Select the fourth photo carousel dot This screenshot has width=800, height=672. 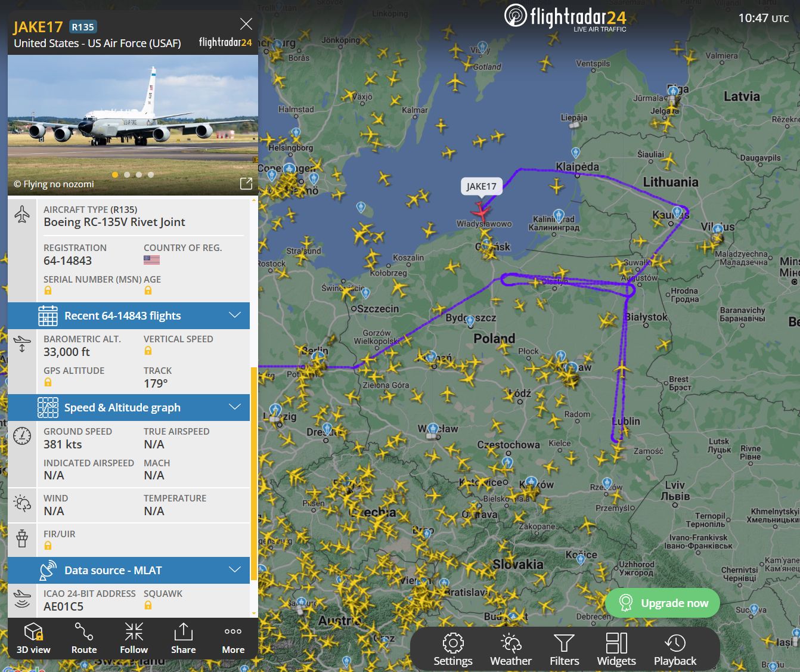(151, 175)
